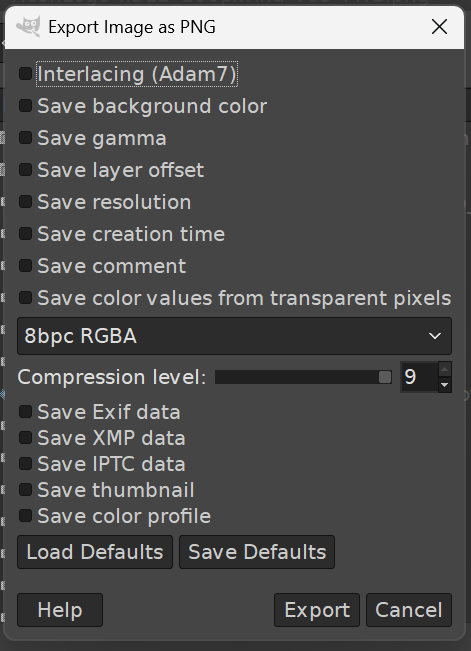Tick the Save resolution checkbox
Viewport: 471px width, 651px height.
[x=25, y=202]
